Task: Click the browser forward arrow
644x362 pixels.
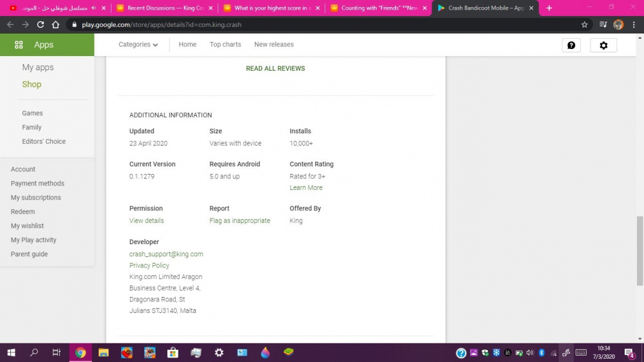Action: (x=26, y=24)
